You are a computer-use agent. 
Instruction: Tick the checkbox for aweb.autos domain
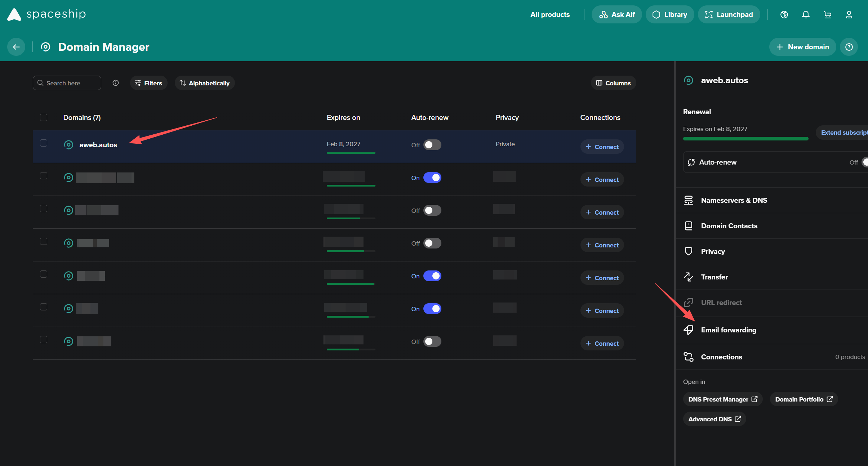(x=44, y=143)
